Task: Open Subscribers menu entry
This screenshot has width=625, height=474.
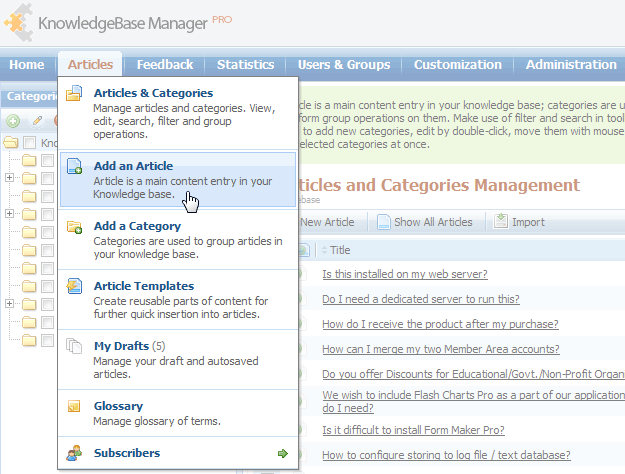Action: pyautogui.click(x=178, y=453)
